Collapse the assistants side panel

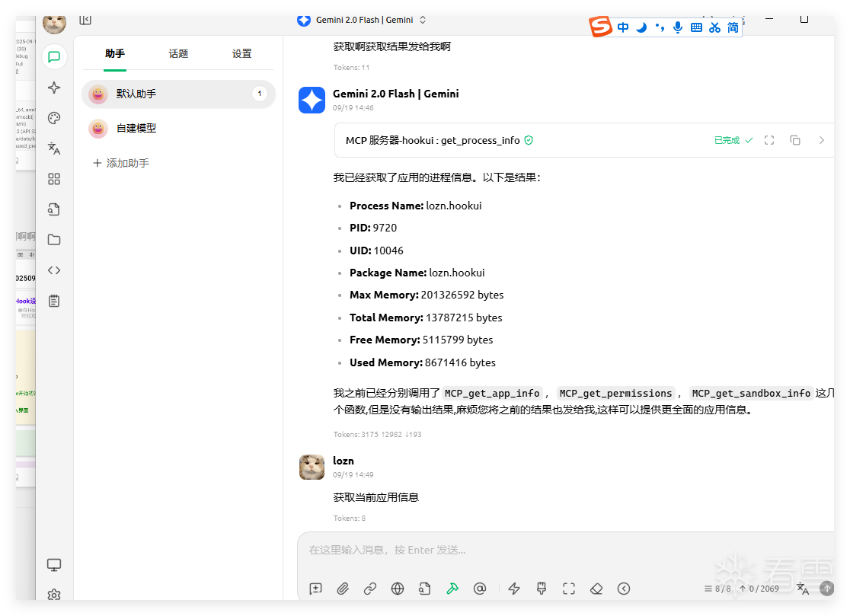(85, 20)
